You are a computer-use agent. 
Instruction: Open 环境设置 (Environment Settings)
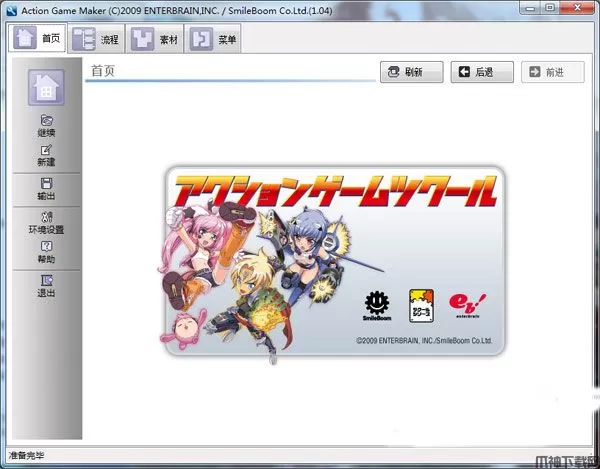click(x=46, y=222)
